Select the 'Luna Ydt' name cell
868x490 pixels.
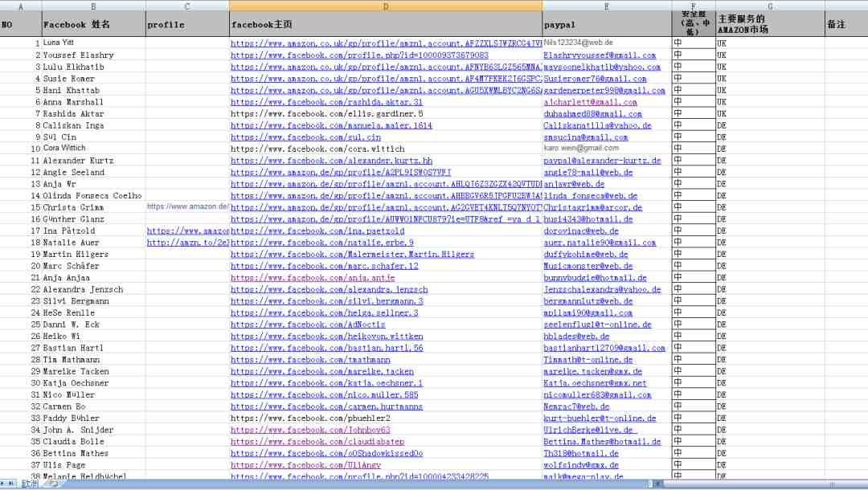[93, 43]
